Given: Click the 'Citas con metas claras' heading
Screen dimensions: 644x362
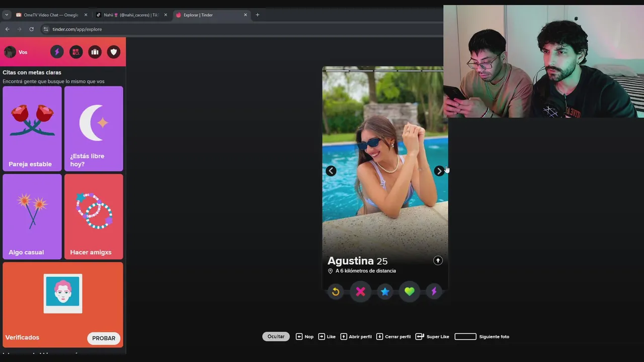Looking at the screenshot, I should click(32, 72).
